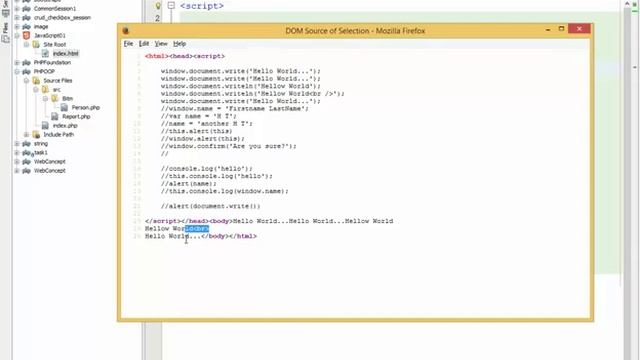Open the Files side panel tab
Viewport: 640px width, 360px height.
click(6, 32)
